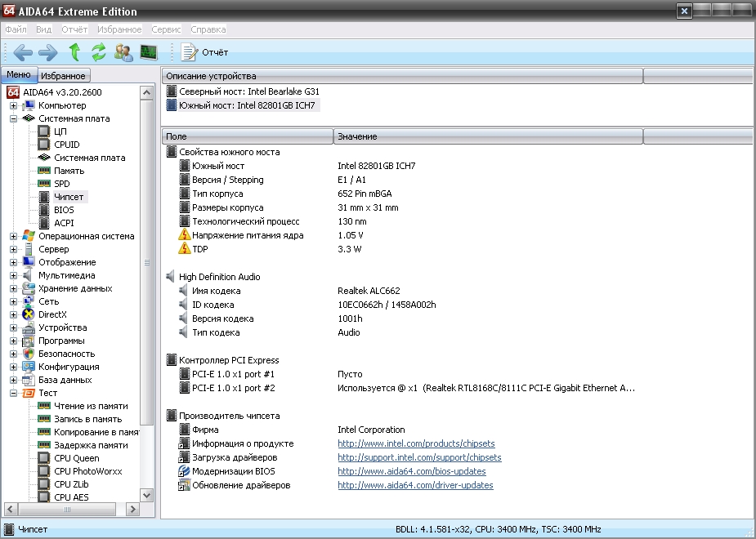
Task: Select Задержка памяти benchmark
Action: click(x=91, y=445)
